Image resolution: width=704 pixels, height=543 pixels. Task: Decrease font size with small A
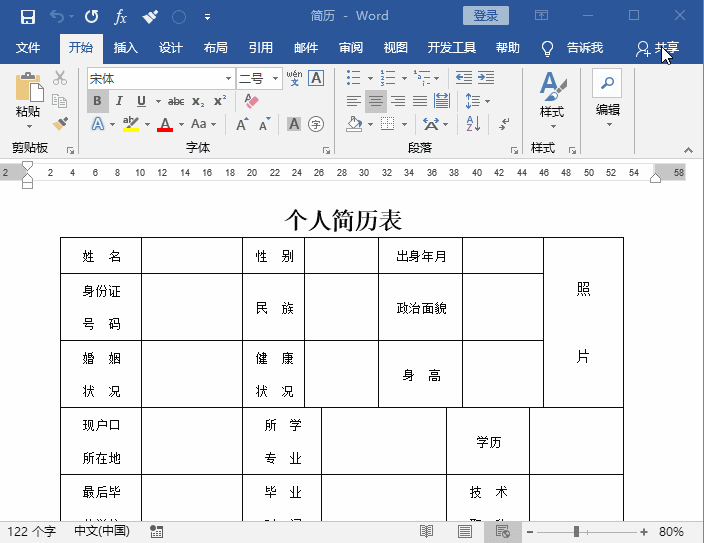(x=264, y=124)
